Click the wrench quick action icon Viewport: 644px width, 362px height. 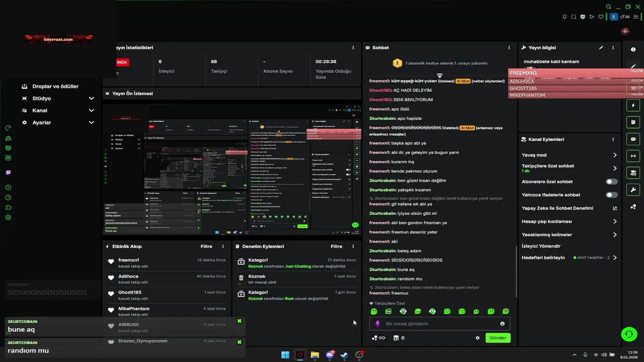(x=633, y=190)
